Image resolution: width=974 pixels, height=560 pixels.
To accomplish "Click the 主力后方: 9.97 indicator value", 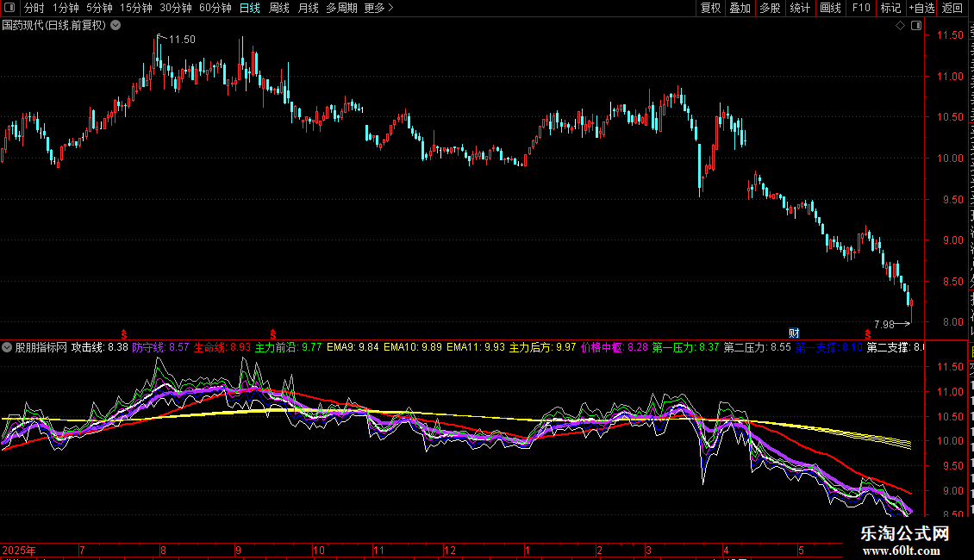I will click(x=543, y=348).
